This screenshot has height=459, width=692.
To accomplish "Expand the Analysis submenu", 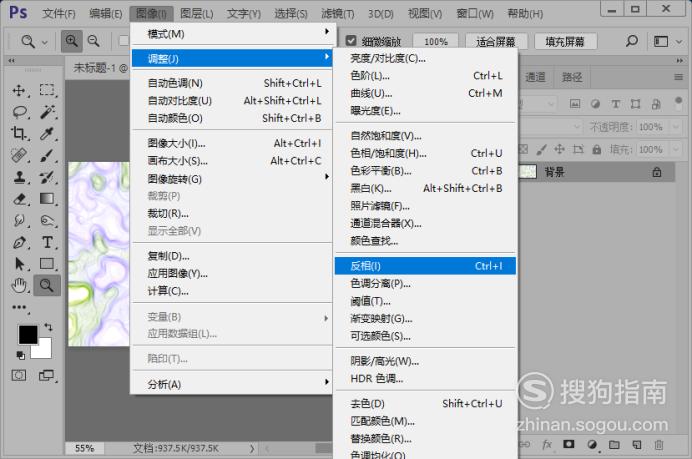I will click(232, 384).
